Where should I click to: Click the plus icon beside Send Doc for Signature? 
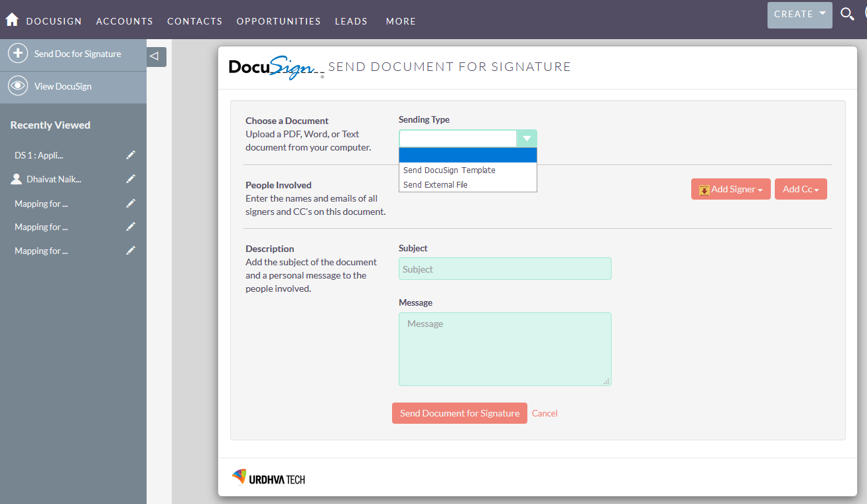18,54
